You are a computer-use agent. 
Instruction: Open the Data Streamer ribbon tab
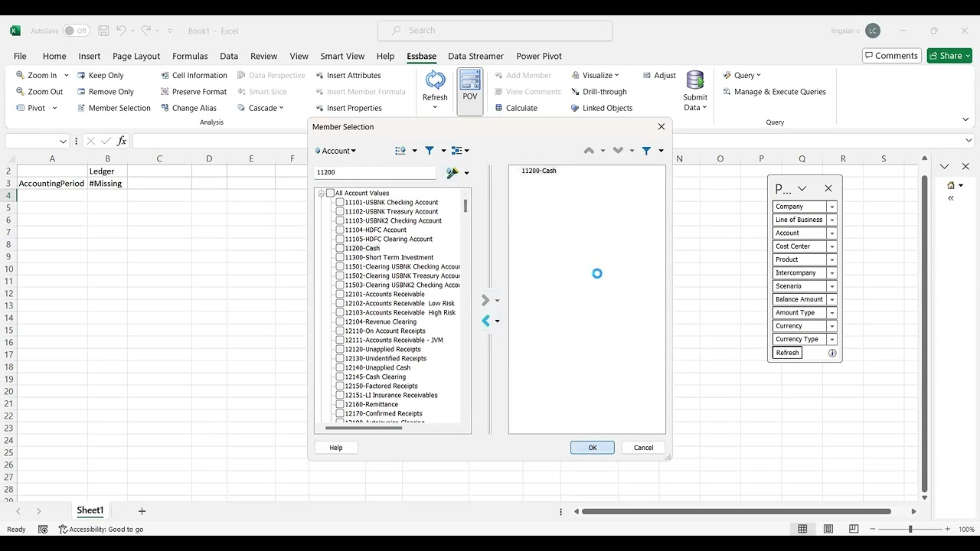[475, 56]
